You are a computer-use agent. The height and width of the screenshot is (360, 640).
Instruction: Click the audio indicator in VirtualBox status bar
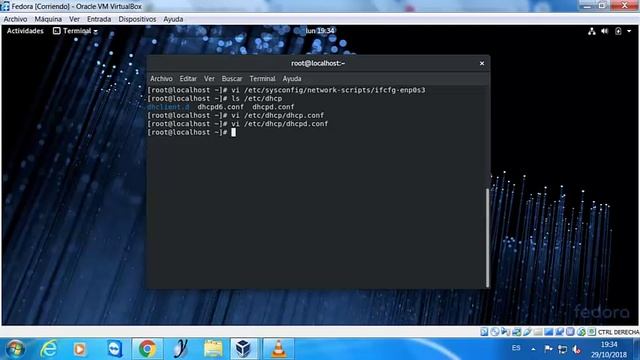(505, 332)
